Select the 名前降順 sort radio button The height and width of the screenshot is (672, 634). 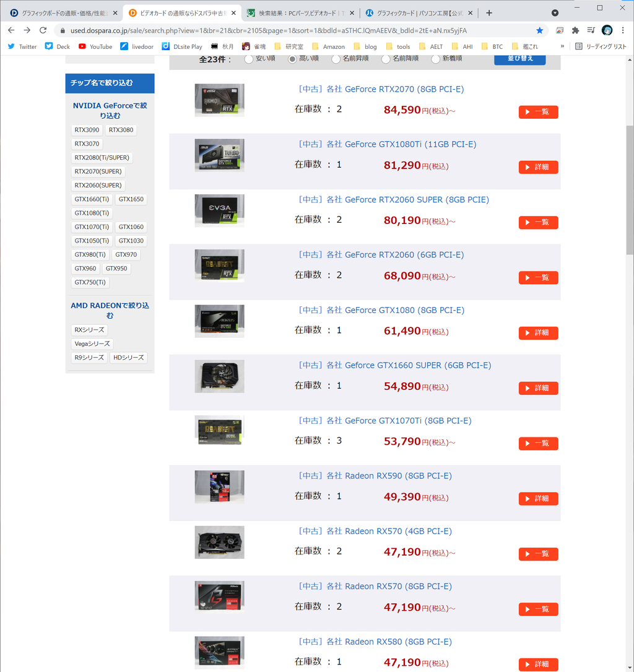386,59
